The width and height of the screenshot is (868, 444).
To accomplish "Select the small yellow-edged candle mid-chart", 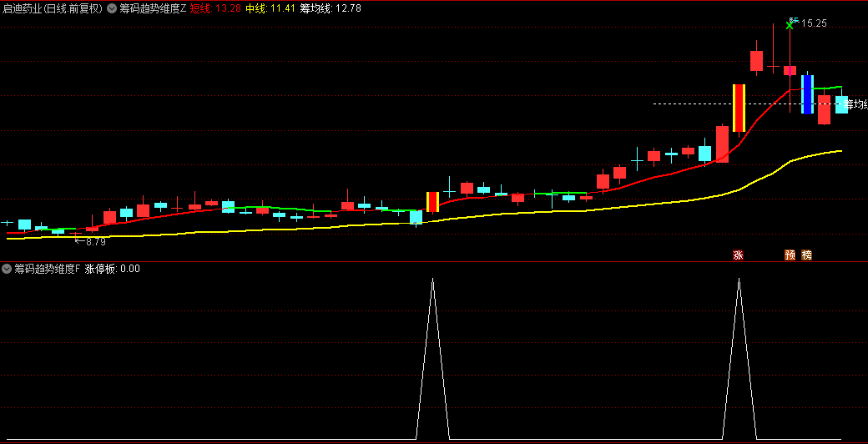I will (x=432, y=201).
